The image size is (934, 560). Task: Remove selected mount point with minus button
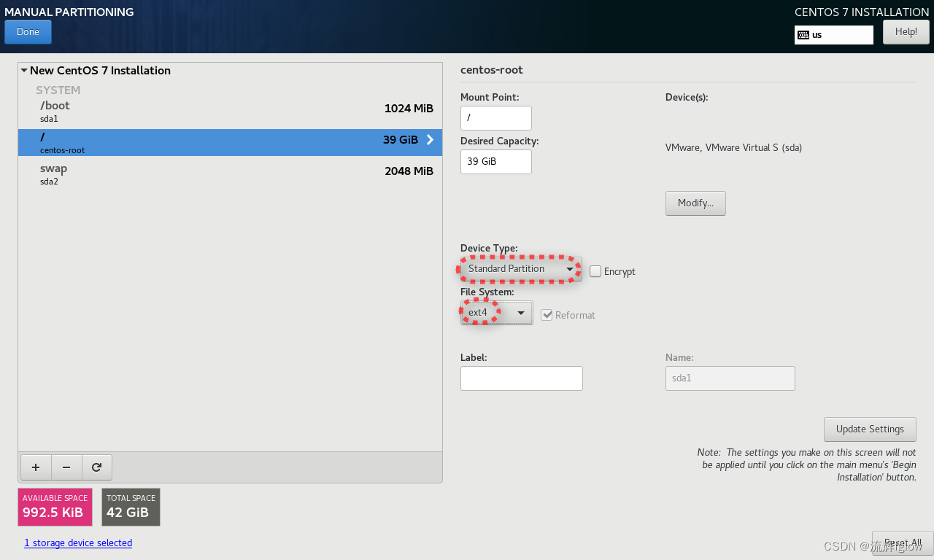pyautogui.click(x=66, y=467)
